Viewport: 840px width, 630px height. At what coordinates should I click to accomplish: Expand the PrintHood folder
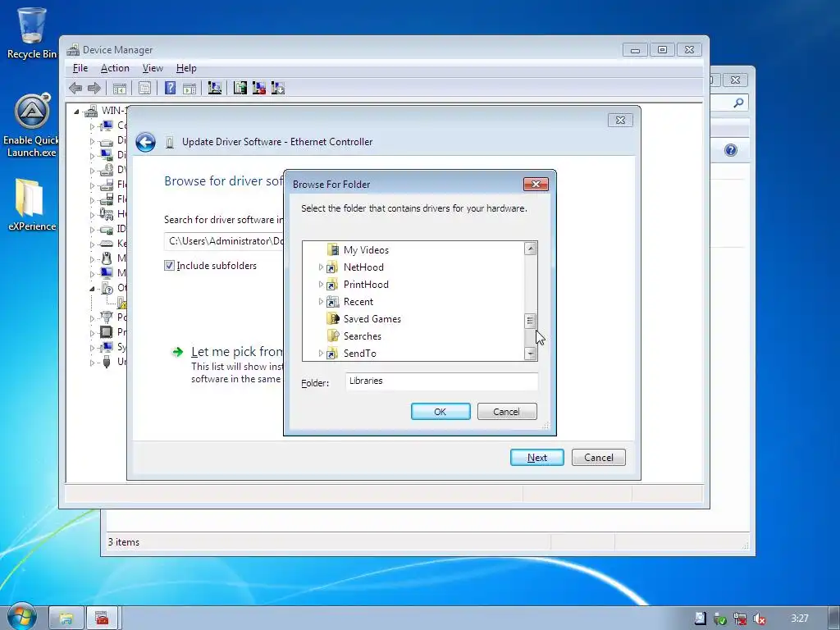[321, 284]
